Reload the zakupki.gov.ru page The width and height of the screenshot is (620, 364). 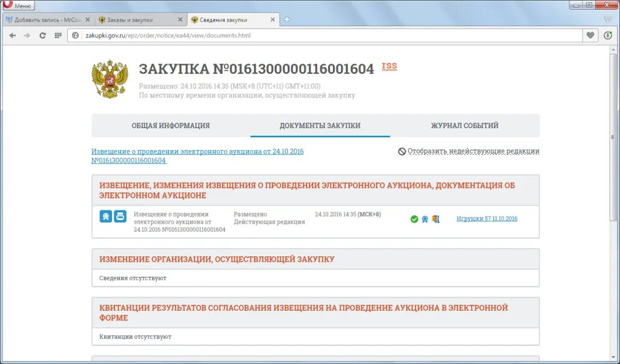pyautogui.click(x=42, y=36)
